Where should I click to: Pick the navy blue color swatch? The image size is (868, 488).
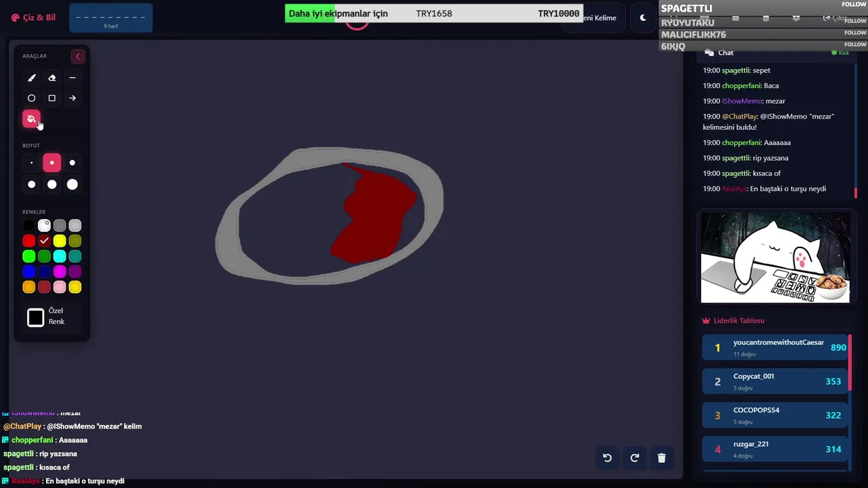click(x=44, y=272)
